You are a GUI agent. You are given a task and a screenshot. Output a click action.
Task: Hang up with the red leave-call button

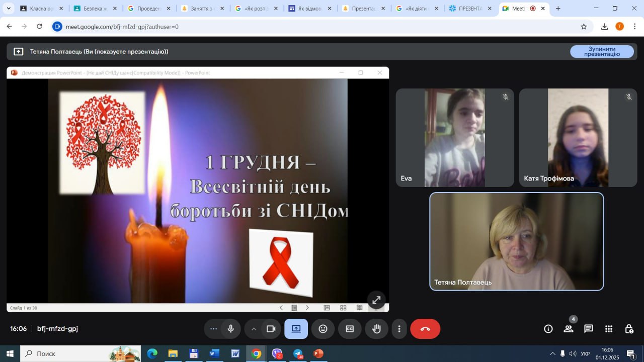pyautogui.click(x=425, y=329)
